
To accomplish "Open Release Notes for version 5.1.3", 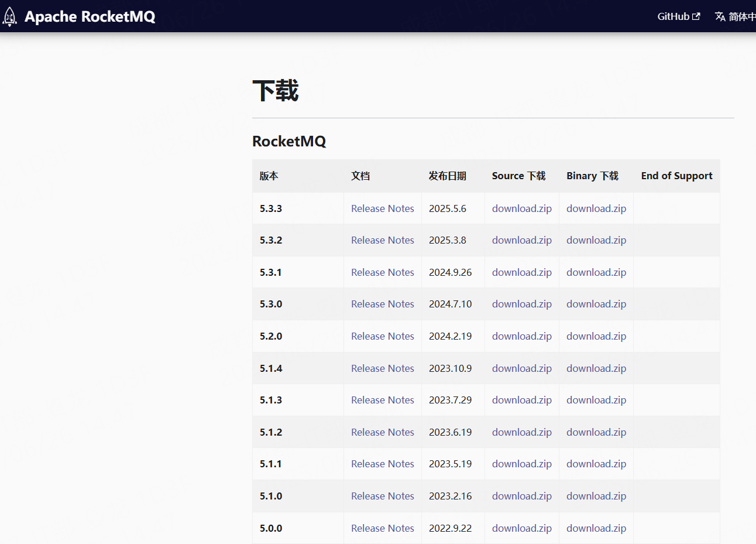I will click(382, 399).
